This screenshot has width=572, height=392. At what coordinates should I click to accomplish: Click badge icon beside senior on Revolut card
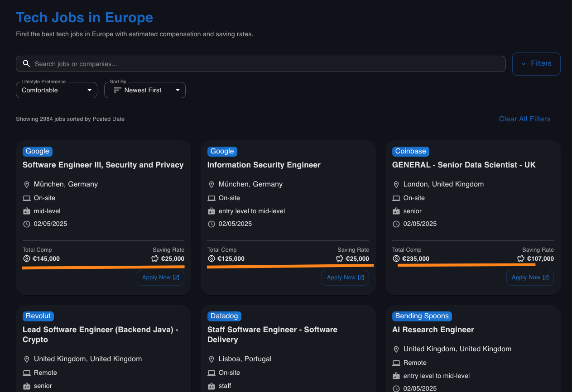27,386
